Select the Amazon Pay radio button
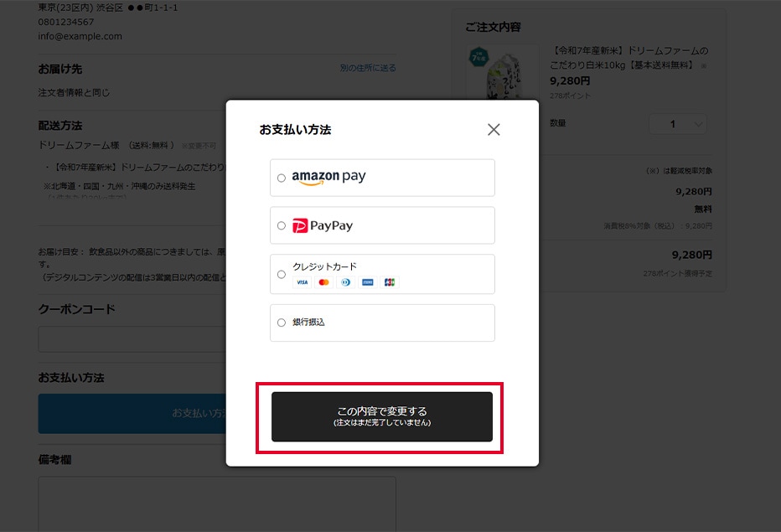 pos(282,178)
